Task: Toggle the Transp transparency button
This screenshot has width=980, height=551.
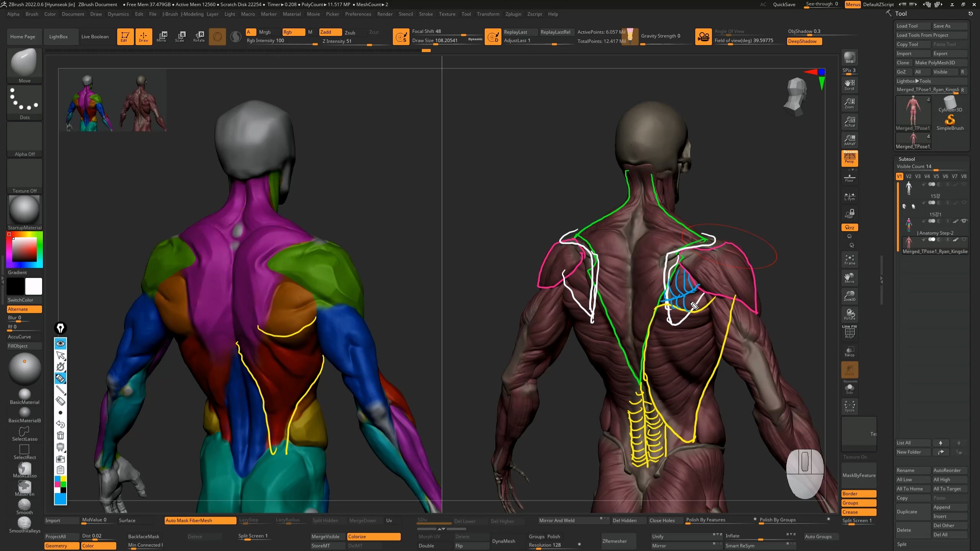Action: click(849, 351)
